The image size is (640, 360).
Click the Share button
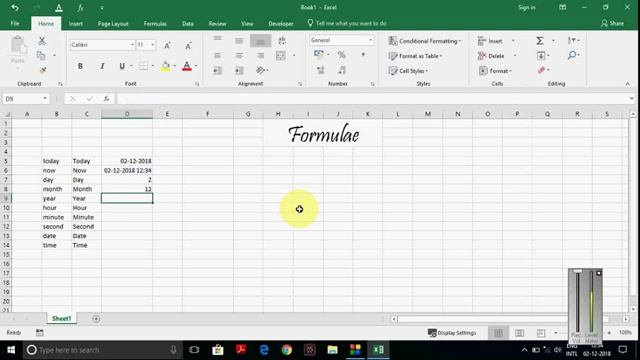point(612,24)
